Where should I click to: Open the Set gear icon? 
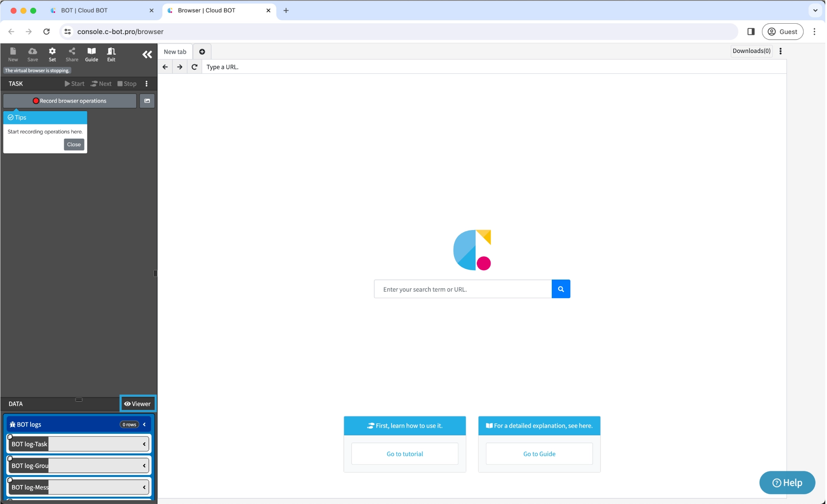[52, 54]
